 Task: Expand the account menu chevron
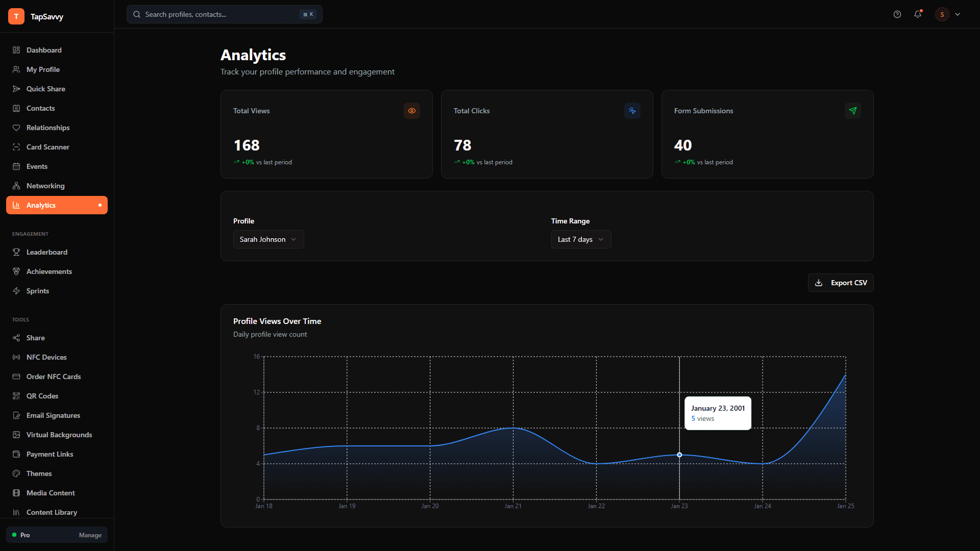[958, 14]
